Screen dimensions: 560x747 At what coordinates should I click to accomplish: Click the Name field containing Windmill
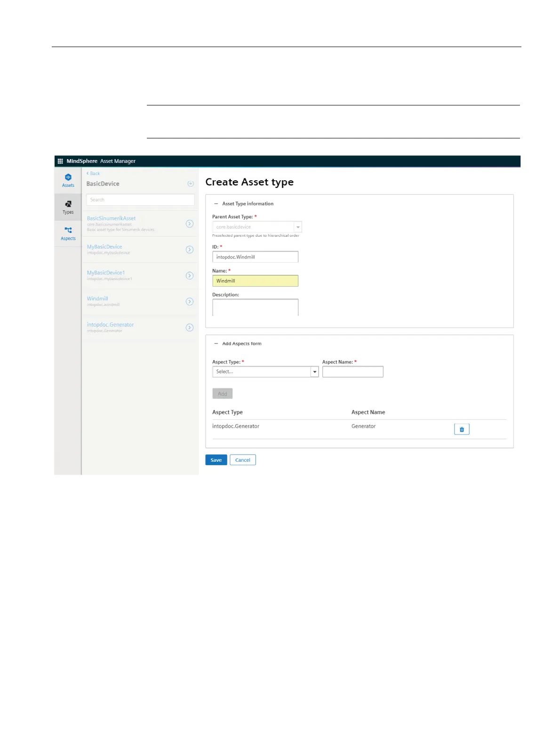(x=255, y=281)
